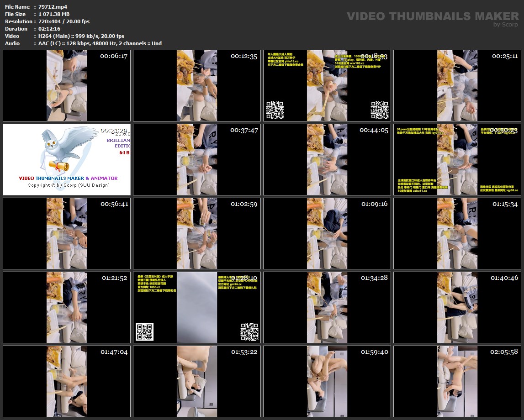Click the VIDEO THUMBNAILS MAKER watermark title
Viewport: 524px width, 420px height.
433,16
